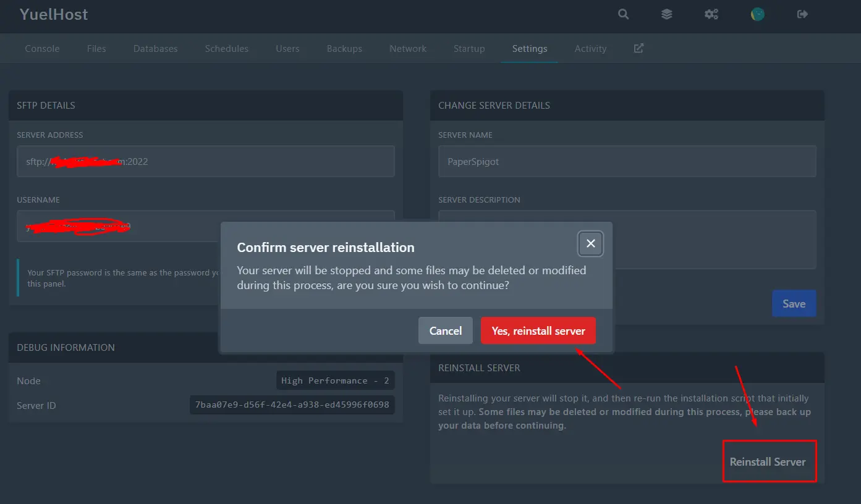Open the external link icon tab
Image resolution: width=861 pixels, height=504 pixels.
click(x=638, y=48)
